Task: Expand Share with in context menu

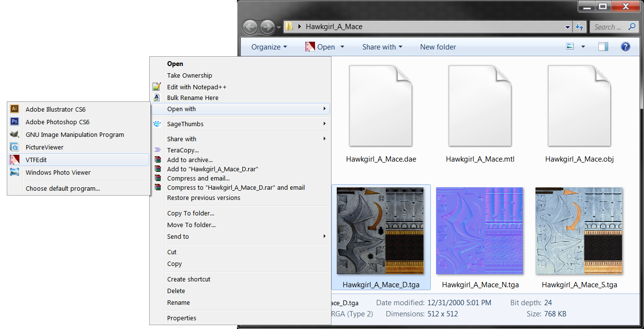Action: (240, 139)
